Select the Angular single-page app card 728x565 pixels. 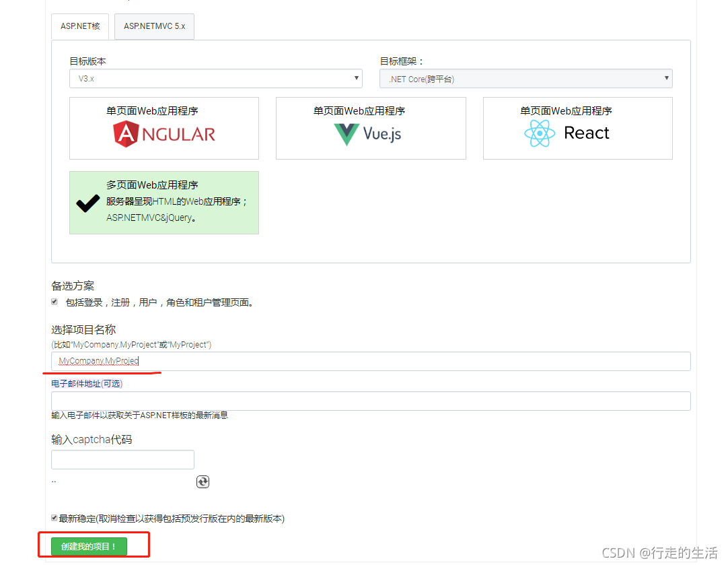tap(164, 128)
